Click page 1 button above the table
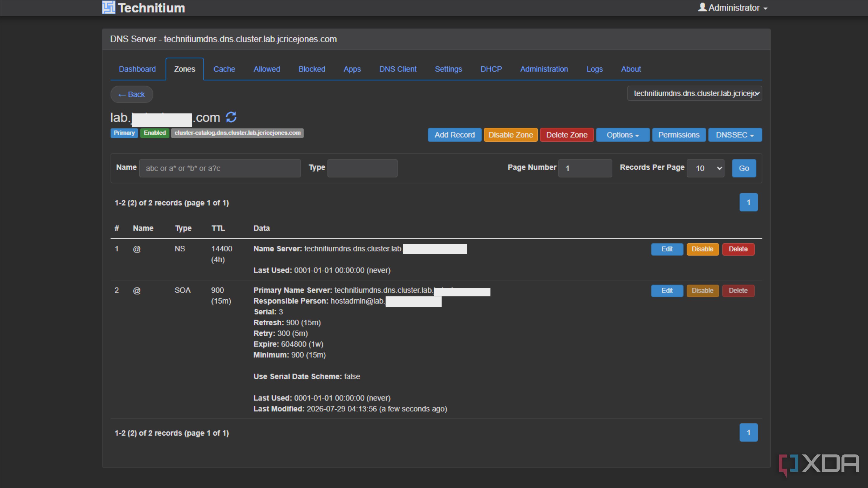 748,202
